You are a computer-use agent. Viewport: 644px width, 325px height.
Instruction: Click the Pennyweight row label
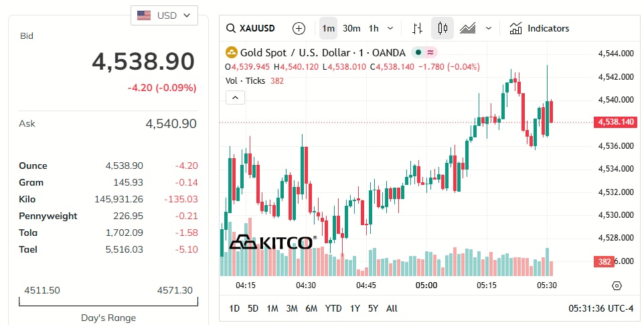tap(48, 216)
